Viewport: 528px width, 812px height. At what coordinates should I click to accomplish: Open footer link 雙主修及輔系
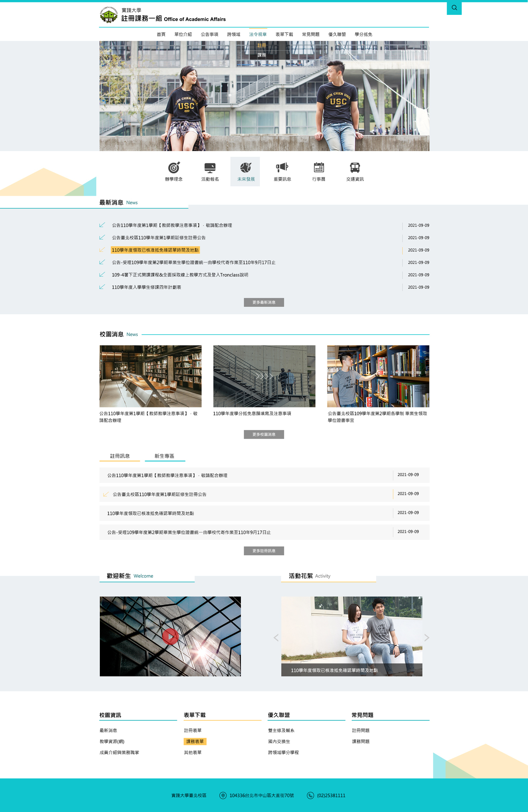coord(281,730)
